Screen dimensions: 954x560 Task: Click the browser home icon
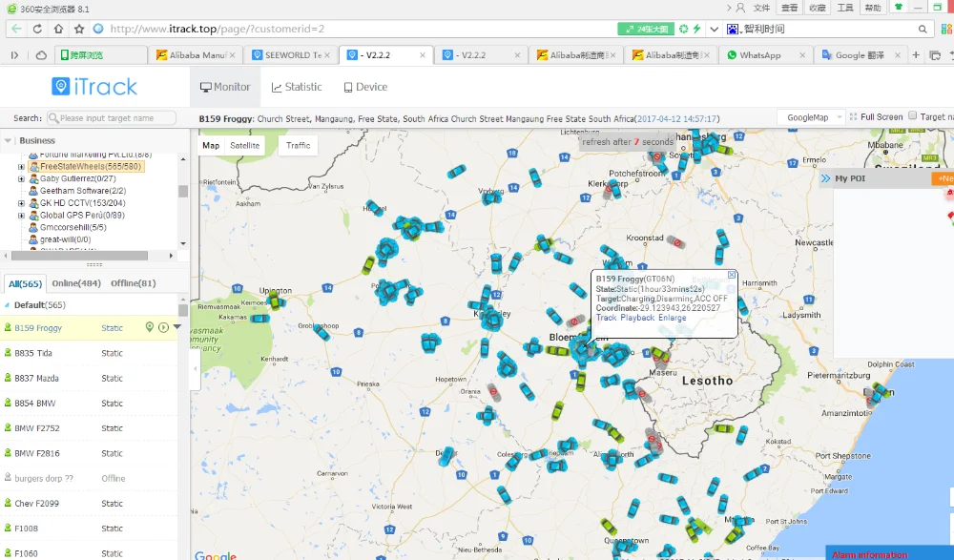click(x=58, y=29)
